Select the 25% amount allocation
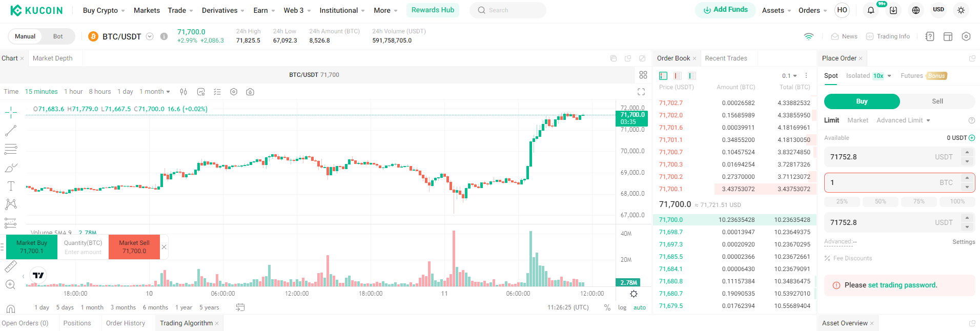The height and width of the screenshot is (331, 980). [x=842, y=201]
